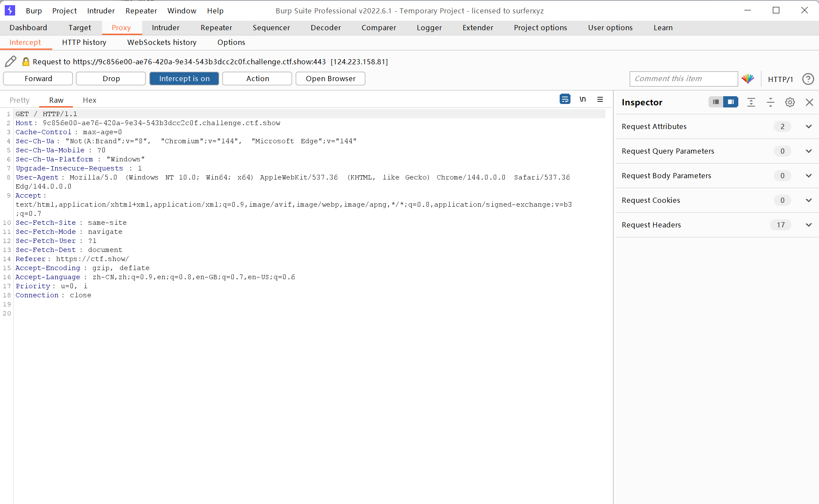This screenshot has width=819, height=504.
Task: Switch Inspector to side panel layout
Action: [731, 102]
